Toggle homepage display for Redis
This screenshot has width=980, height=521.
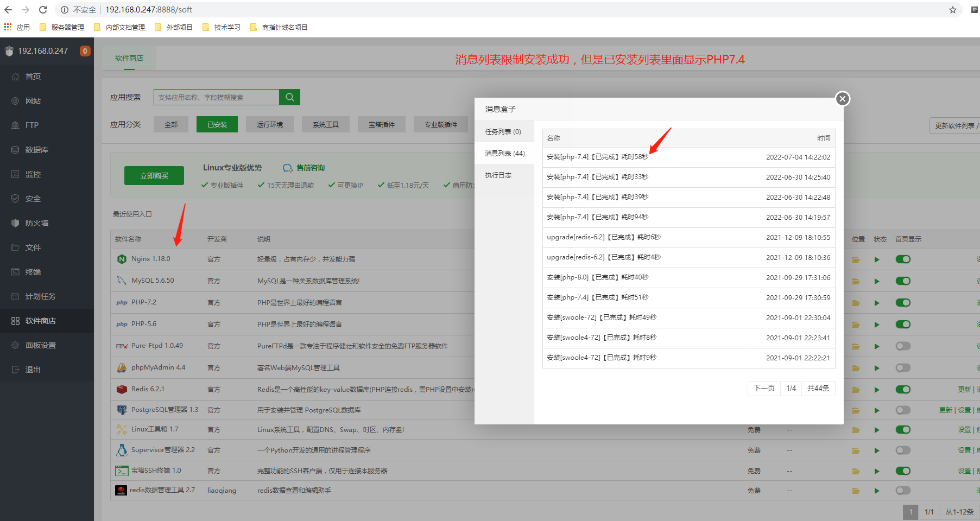point(903,390)
